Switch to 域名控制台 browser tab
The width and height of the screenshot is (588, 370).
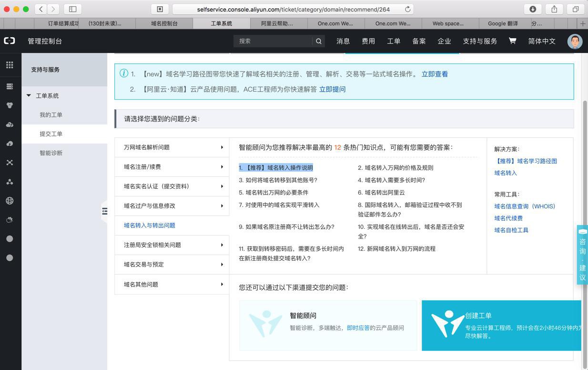[164, 23]
